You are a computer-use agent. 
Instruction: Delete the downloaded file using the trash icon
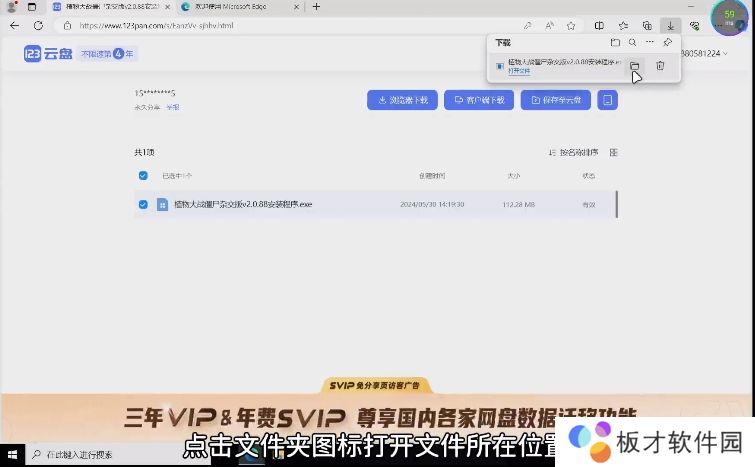point(660,66)
